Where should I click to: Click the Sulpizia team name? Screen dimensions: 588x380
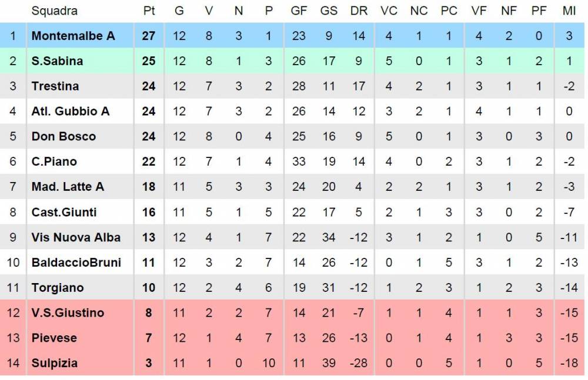pos(54,363)
